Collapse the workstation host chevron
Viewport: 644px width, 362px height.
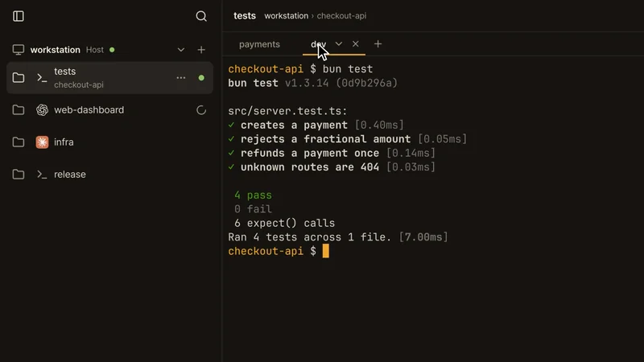pos(180,50)
